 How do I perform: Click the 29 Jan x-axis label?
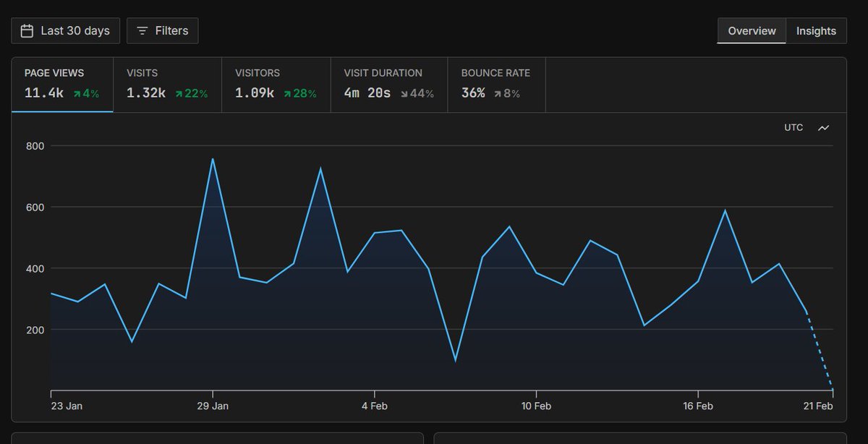pos(213,406)
